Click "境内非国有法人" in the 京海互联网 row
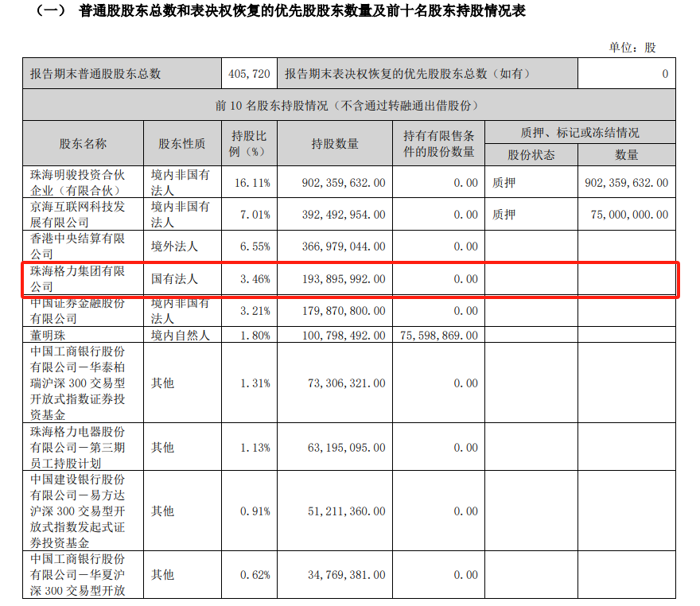 (x=181, y=215)
